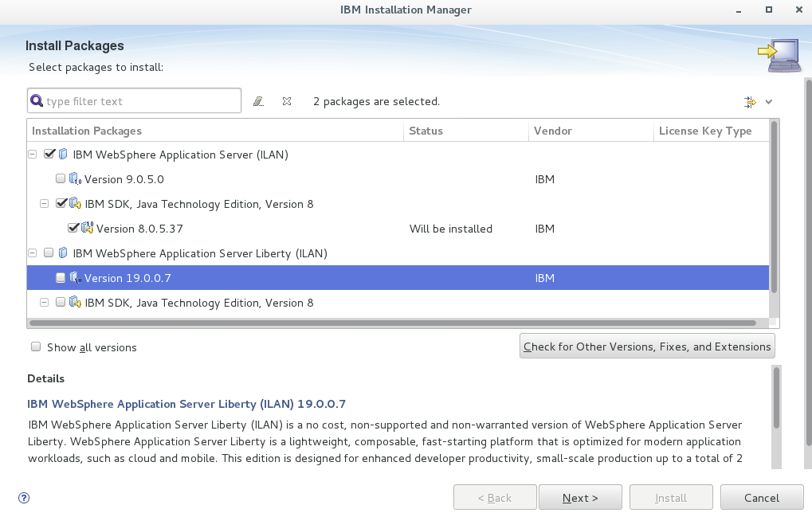Screen dimensions: 812x513
Task: Toggle Show all versions checkbox
Action: [36, 347]
